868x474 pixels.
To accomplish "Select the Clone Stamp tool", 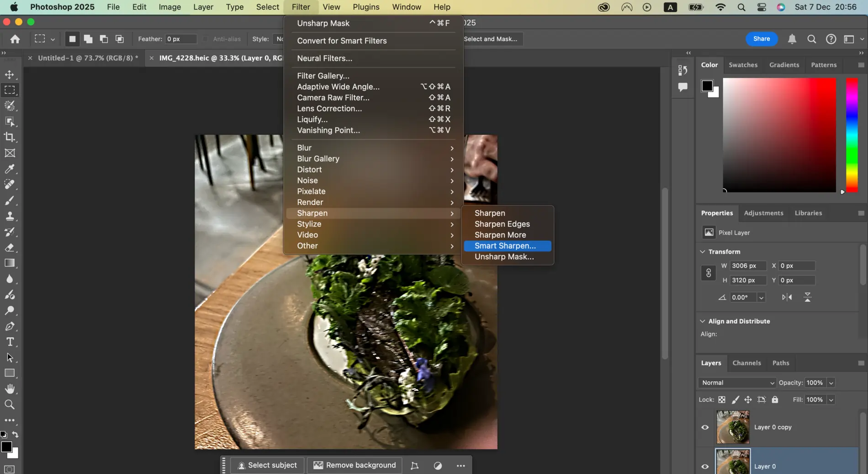I will click(10, 216).
